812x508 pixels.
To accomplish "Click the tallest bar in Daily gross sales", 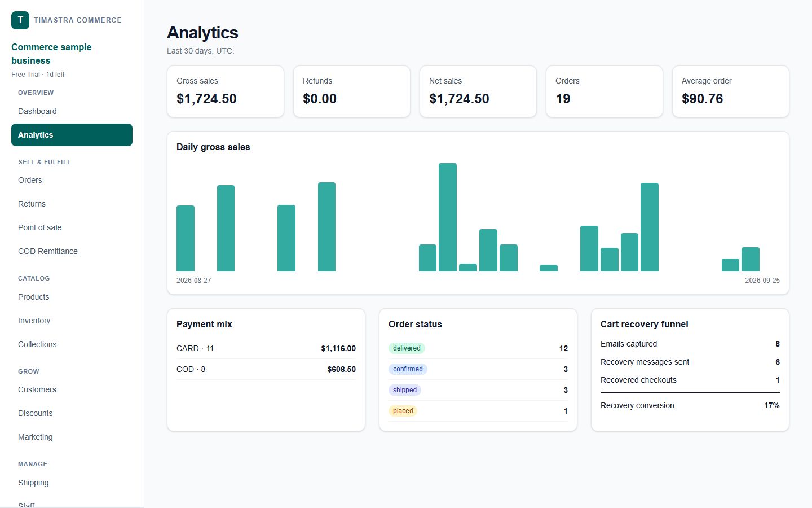I will [448, 217].
